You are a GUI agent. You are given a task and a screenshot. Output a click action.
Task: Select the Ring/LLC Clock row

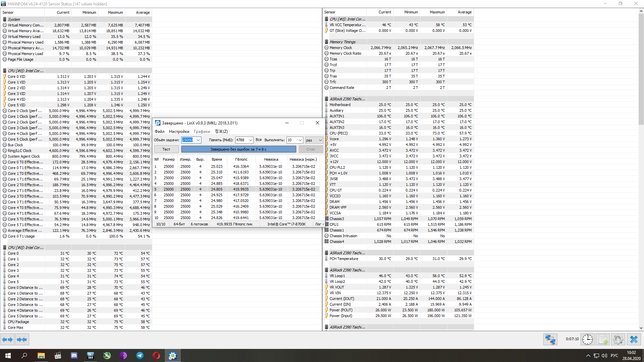tap(77, 151)
